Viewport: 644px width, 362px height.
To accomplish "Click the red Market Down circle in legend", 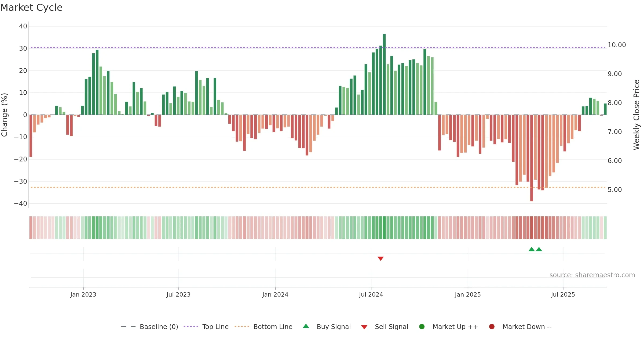I will pyautogui.click(x=492, y=327).
